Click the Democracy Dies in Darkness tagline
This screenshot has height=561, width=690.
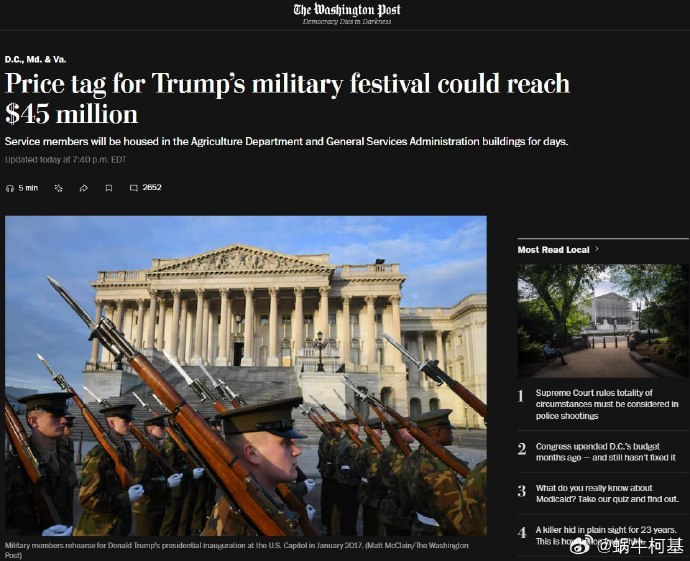[347, 22]
